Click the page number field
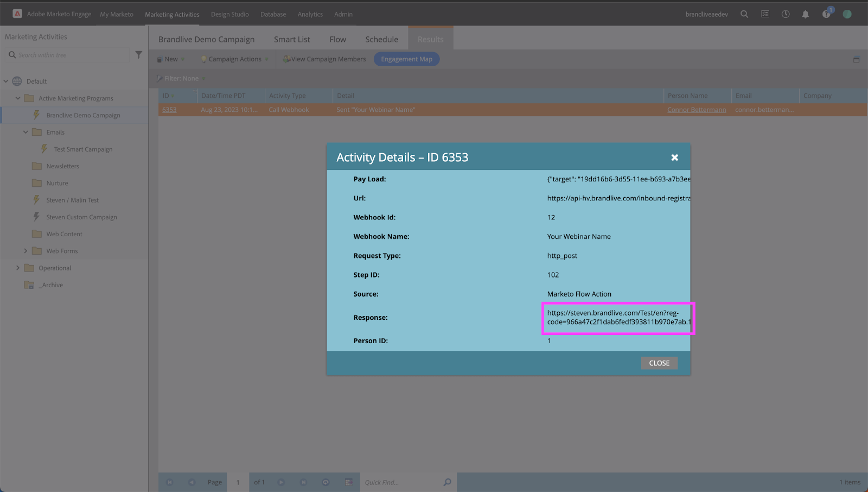The width and height of the screenshot is (868, 492). (238, 482)
